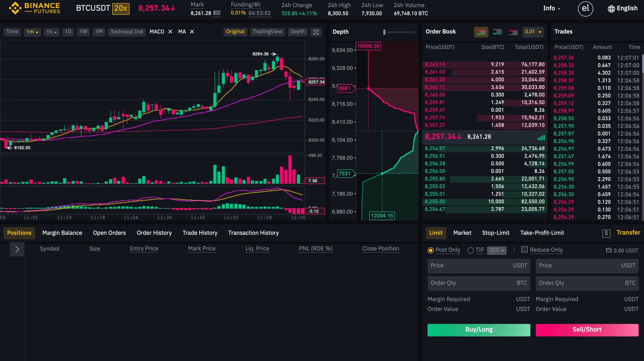Focus the buy Price input field
The image size is (644, 361).
click(x=479, y=266)
